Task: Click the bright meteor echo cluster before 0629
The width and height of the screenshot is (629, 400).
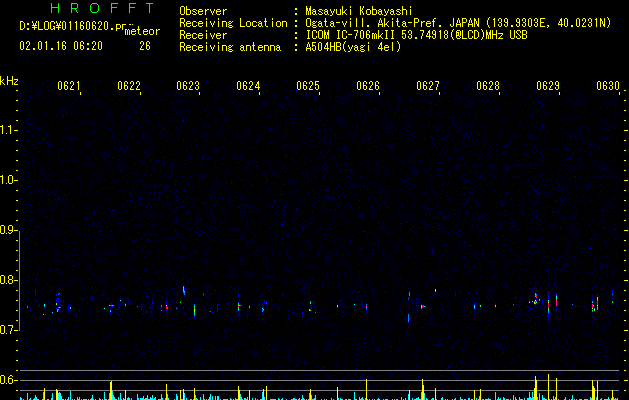Action: click(x=536, y=299)
